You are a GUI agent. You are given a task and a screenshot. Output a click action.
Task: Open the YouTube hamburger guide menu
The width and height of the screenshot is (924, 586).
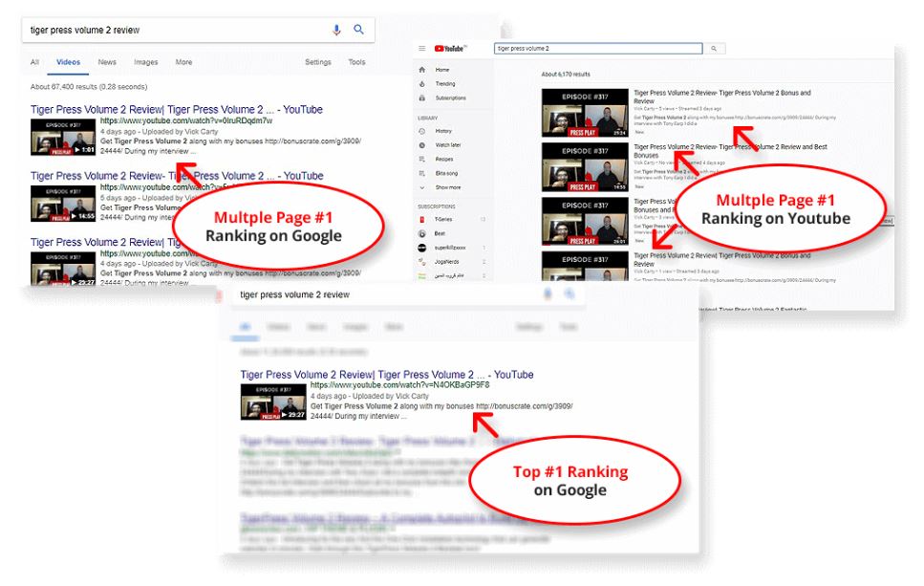[x=422, y=49]
